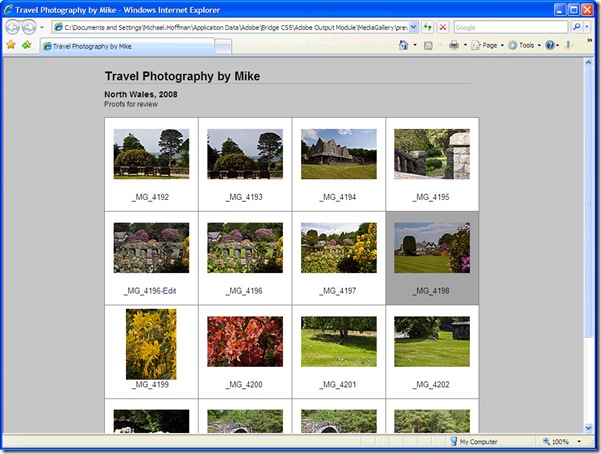Click the Print toolbar icon
The height and width of the screenshot is (454, 601).
(454, 45)
